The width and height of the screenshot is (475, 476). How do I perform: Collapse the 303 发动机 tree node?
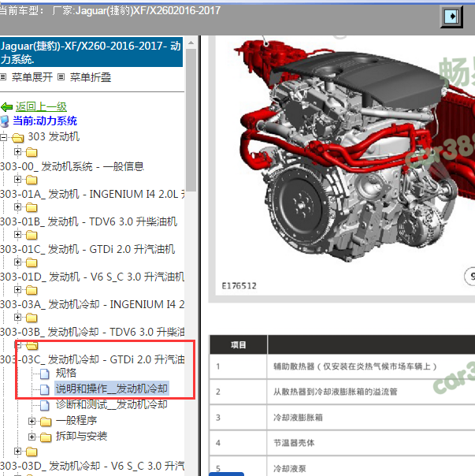pos(4,137)
